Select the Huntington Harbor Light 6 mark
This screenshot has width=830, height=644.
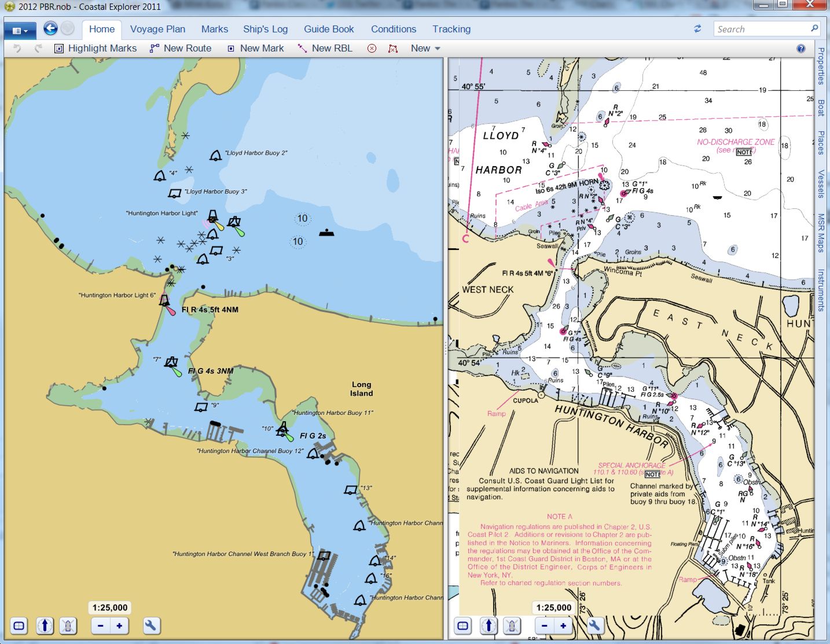pos(164,301)
